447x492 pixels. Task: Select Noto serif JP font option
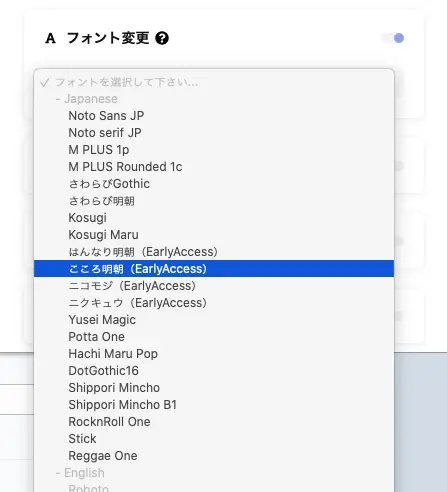pos(214,133)
